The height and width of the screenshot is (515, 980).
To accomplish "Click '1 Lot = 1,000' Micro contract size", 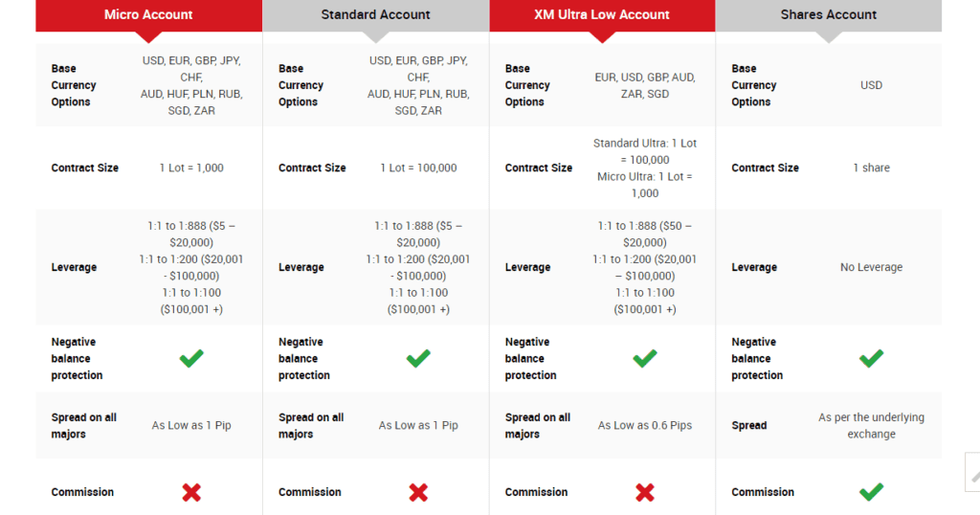I will pyautogui.click(x=191, y=168).
